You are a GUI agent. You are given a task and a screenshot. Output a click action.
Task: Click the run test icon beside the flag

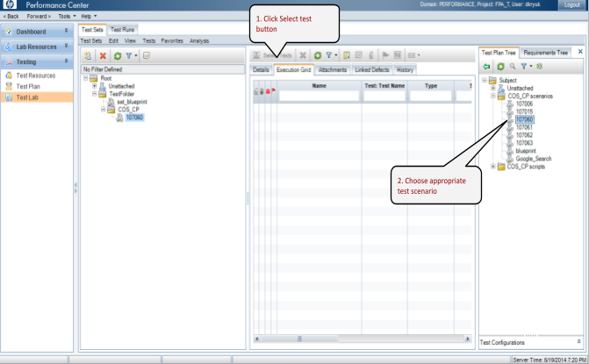[398, 55]
